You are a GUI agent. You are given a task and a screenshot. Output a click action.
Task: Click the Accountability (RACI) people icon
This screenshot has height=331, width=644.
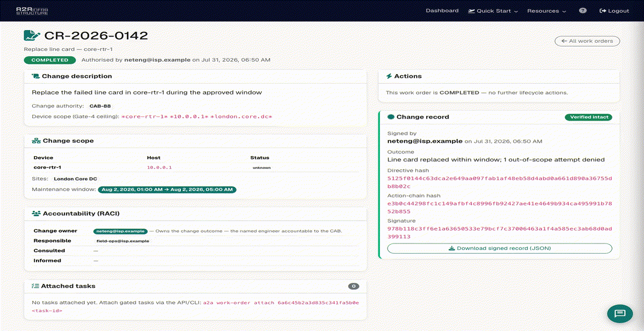pyautogui.click(x=36, y=214)
